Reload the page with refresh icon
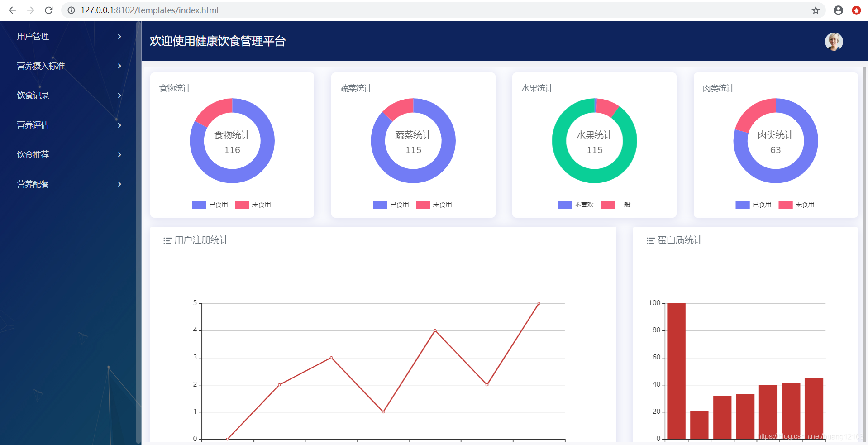This screenshot has width=868, height=445. coord(49,10)
